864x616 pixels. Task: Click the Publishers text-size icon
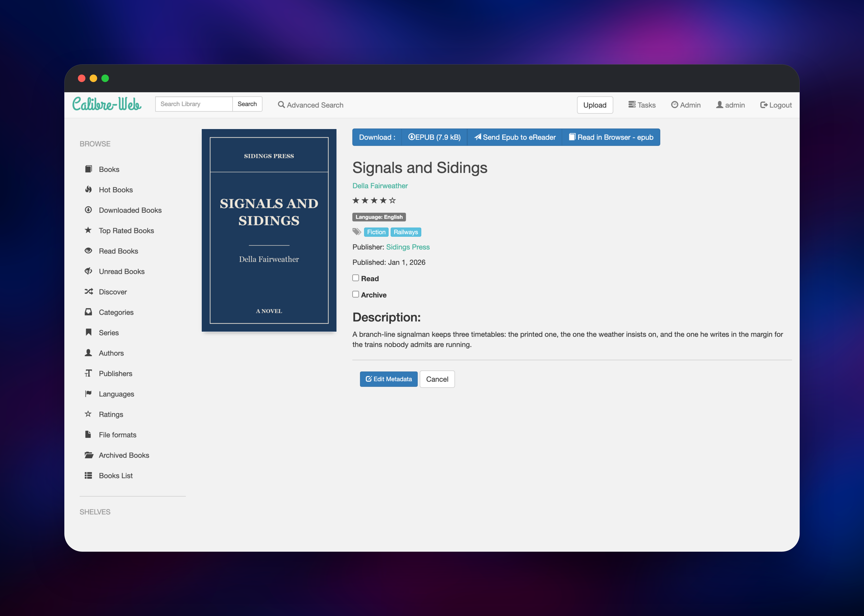click(x=88, y=373)
